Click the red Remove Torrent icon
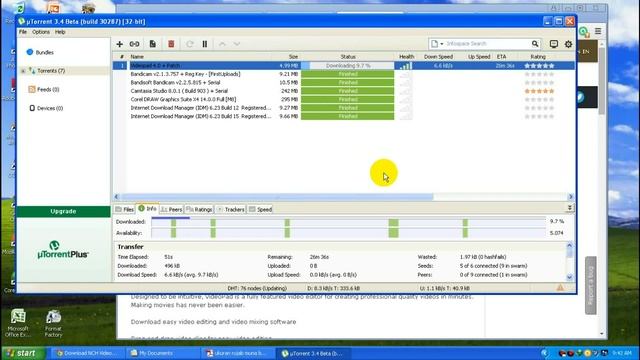Viewport: 640px width, 360px height. (171, 44)
